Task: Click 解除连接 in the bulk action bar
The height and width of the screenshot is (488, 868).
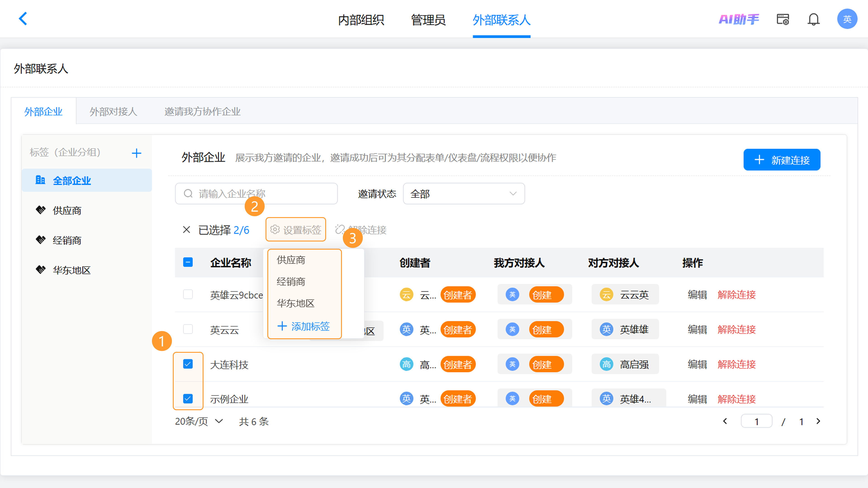Action: pos(360,230)
